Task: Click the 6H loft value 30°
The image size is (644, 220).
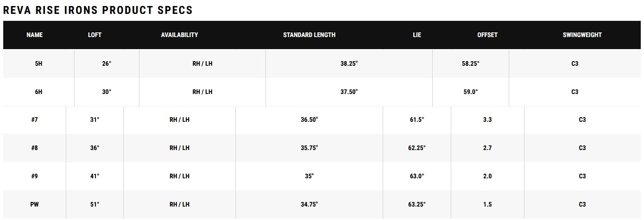Action: (107, 92)
